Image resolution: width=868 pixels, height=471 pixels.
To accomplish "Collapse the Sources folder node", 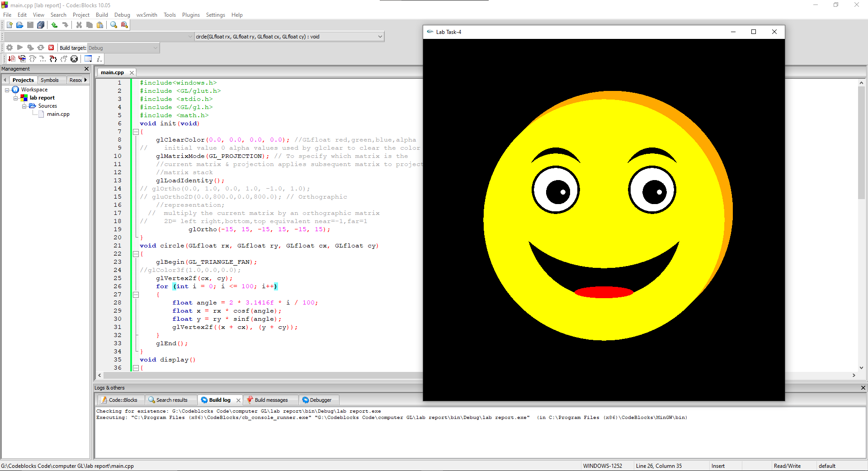I will click(x=24, y=106).
